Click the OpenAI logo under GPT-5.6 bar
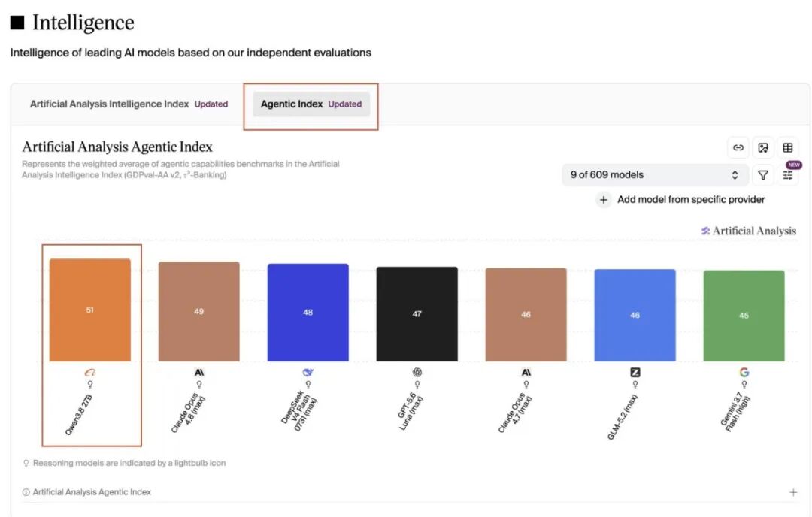 click(x=417, y=372)
